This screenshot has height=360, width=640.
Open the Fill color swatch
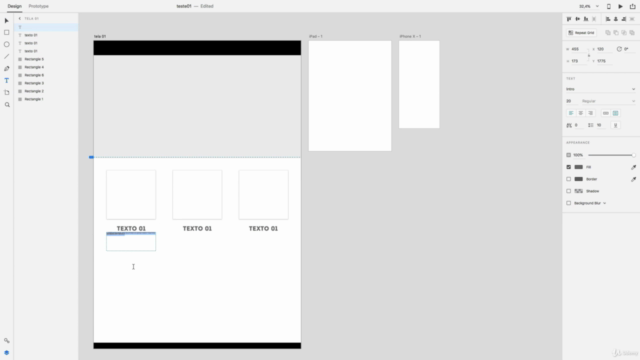click(578, 167)
